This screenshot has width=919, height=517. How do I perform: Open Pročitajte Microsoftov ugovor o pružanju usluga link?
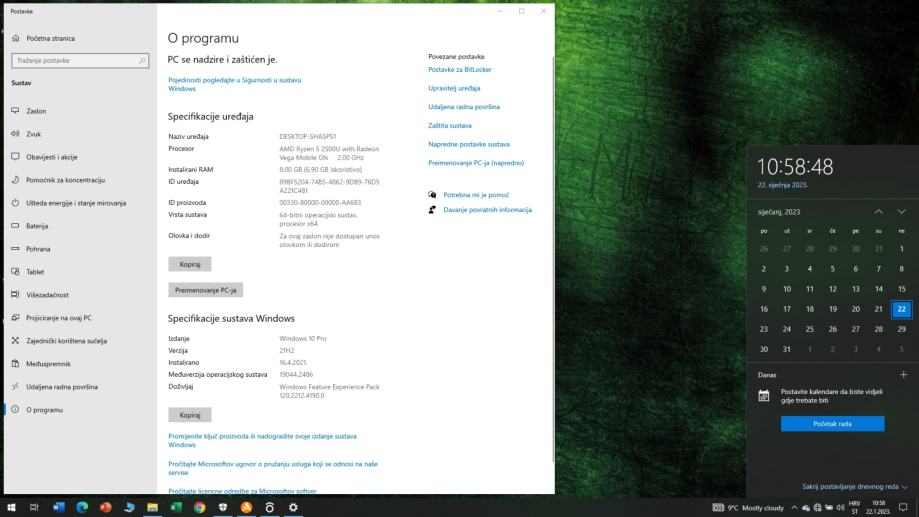[273, 468]
